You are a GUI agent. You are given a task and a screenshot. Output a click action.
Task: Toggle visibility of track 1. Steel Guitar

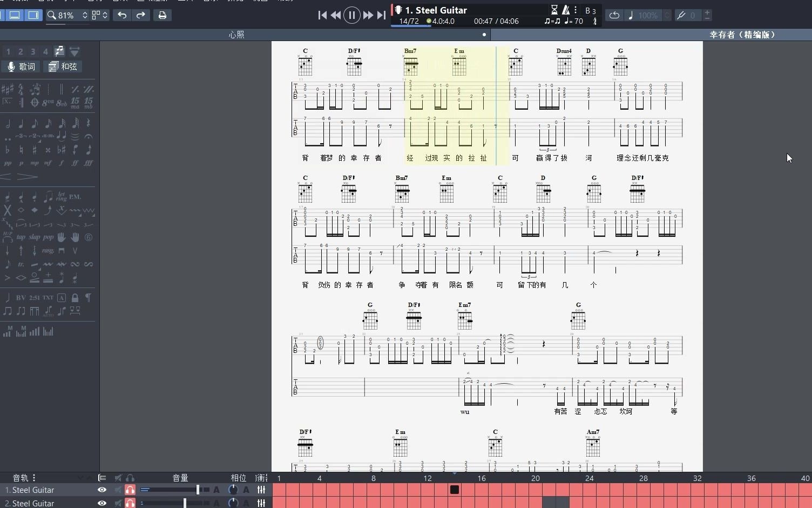(101, 490)
